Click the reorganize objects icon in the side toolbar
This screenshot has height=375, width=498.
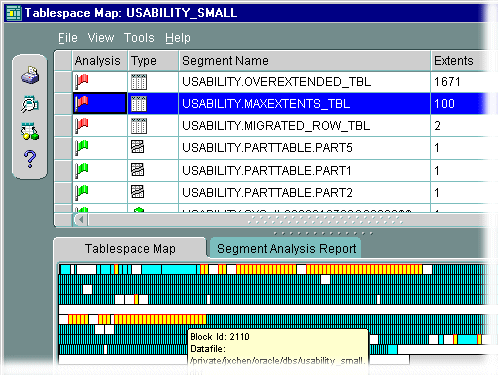(30, 131)
